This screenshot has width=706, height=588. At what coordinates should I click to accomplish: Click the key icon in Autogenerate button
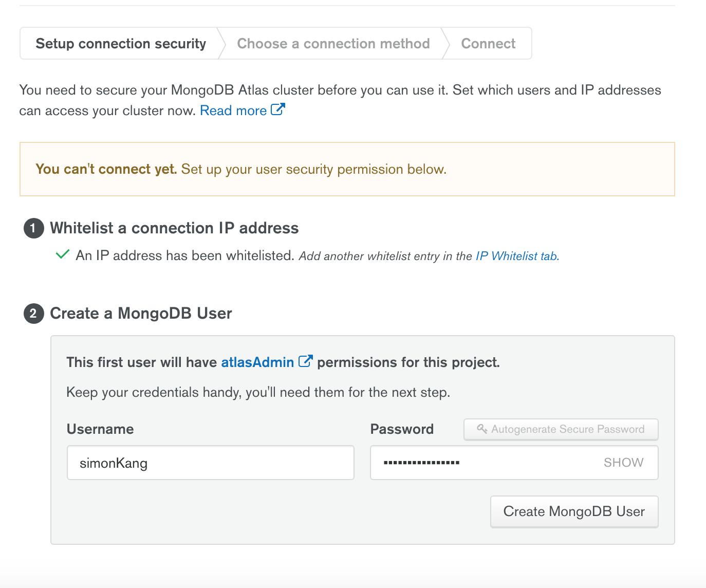pyautogui.click(x=482, y=429)
